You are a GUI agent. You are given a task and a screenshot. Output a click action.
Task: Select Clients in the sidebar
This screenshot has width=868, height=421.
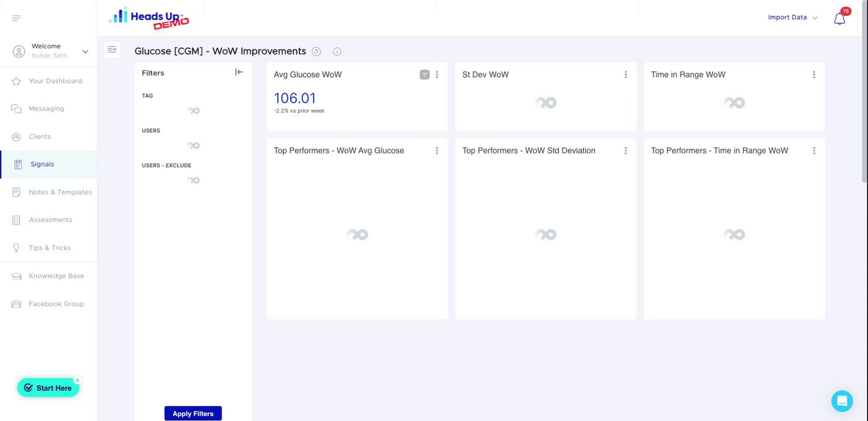click(x=40, y=137)
